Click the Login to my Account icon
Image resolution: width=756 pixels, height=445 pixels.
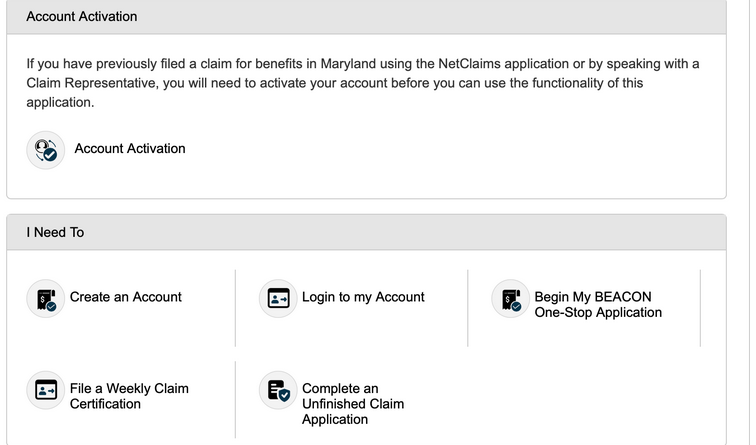(x=278, y=298)
